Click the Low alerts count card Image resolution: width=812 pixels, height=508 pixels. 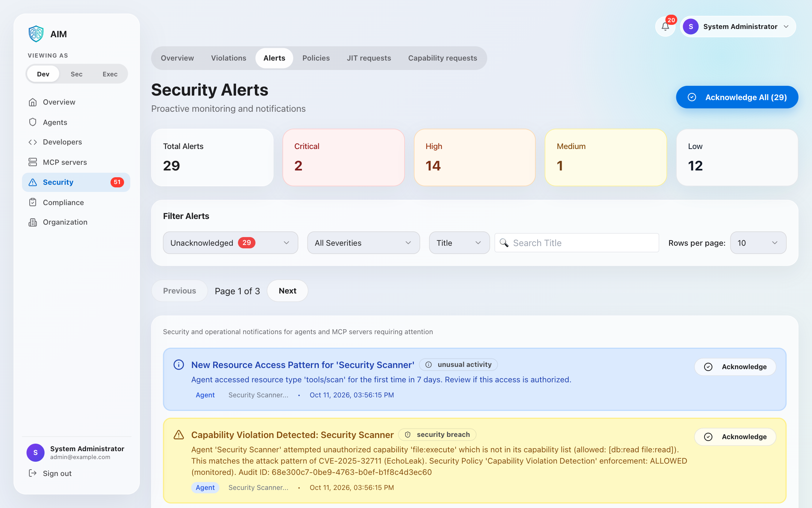tap(737, 157)
